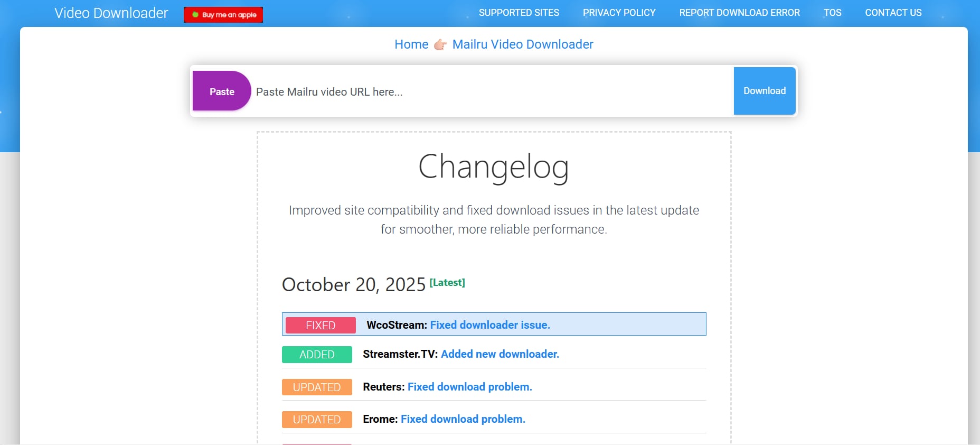Screen dimensions: 980x445
Task: Open the TOS page
Action: pos(832,13)
